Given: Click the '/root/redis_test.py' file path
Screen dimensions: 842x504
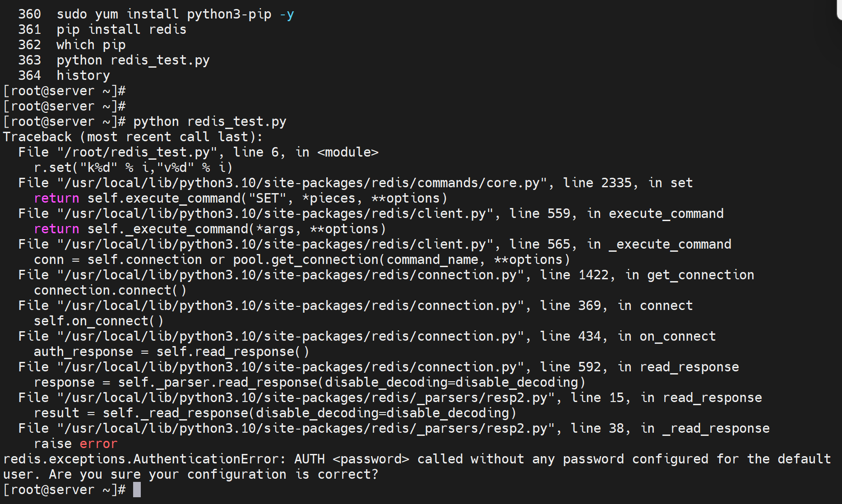Looking at the screenshot, I should tap(137, 152).
